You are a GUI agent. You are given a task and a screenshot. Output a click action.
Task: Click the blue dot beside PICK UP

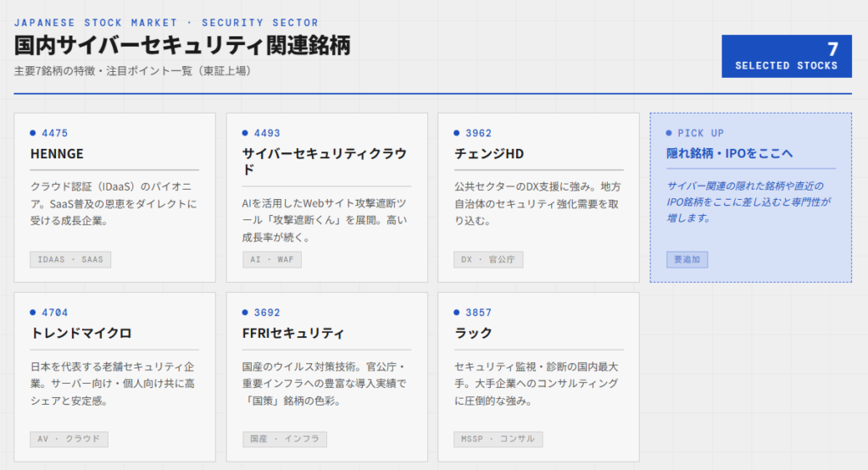670,133
